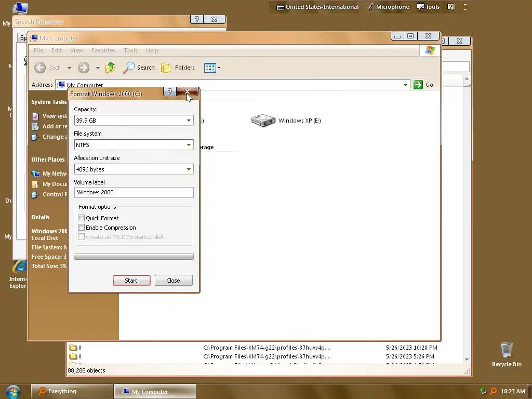Viewport: 532px width, 399px height.
Task: Click the Format progress bar
Action: pyautogui.click(x=134, y=257)
